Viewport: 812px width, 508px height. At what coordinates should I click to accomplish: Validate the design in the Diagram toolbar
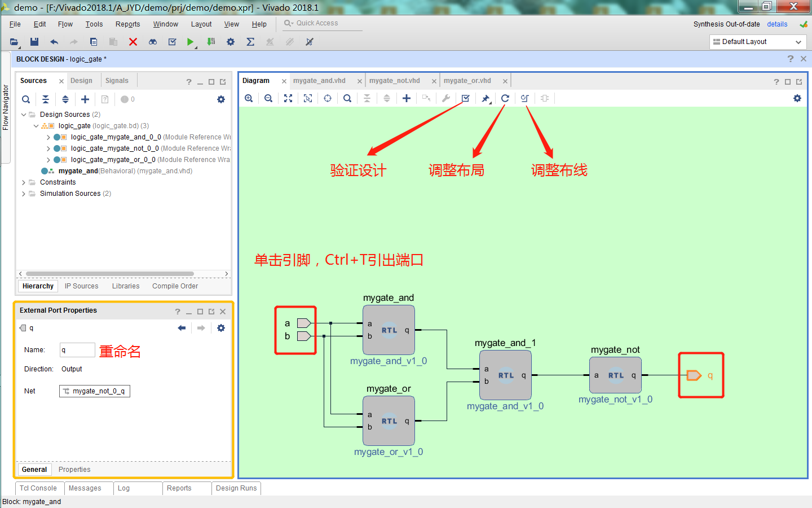(x=465, y=98)
